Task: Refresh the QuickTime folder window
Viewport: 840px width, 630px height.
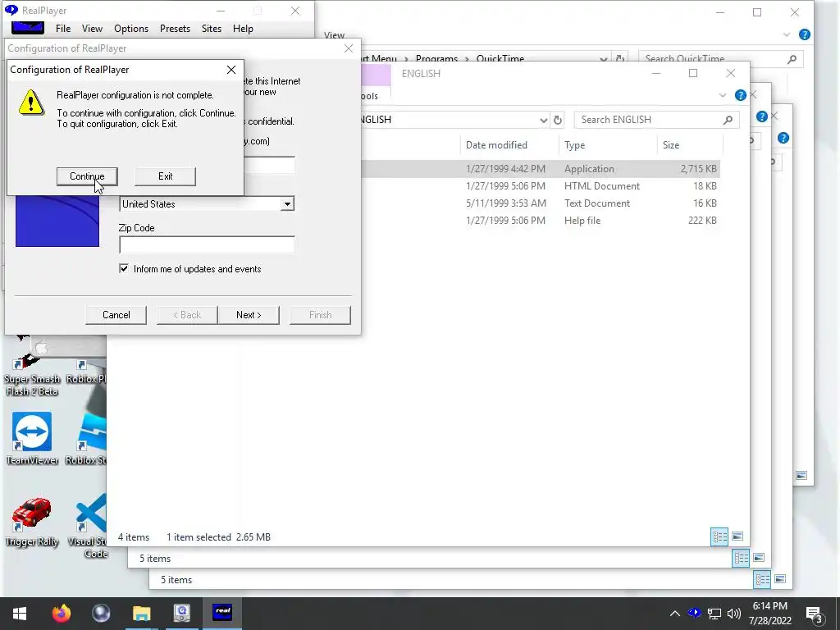Action: click(620, 59)
